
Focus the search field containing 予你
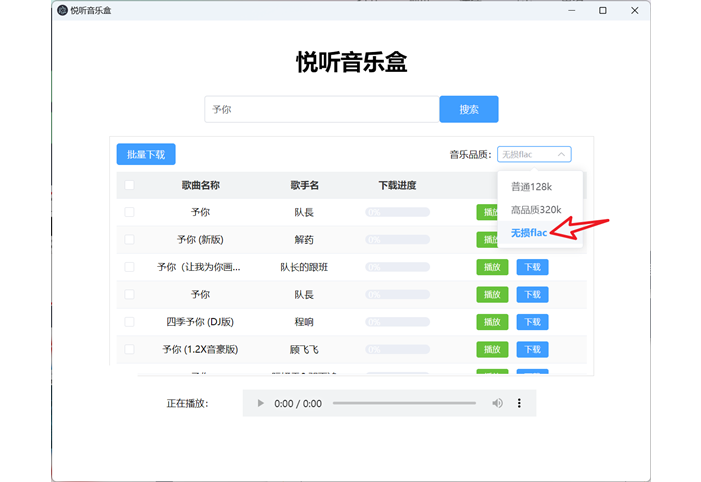pyautogui.click(x=321, y=109)
